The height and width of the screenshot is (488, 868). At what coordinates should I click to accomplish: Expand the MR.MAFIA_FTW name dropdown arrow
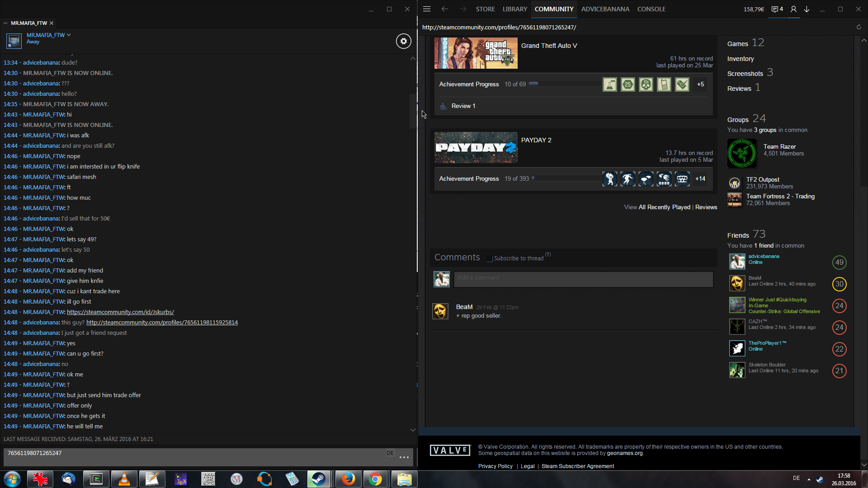69,35
